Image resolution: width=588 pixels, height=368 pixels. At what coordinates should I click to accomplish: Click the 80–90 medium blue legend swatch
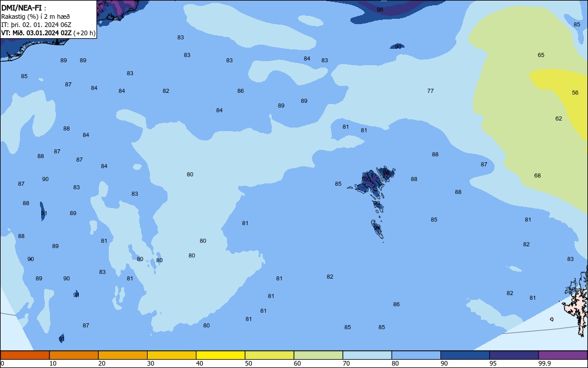[416, 355]
